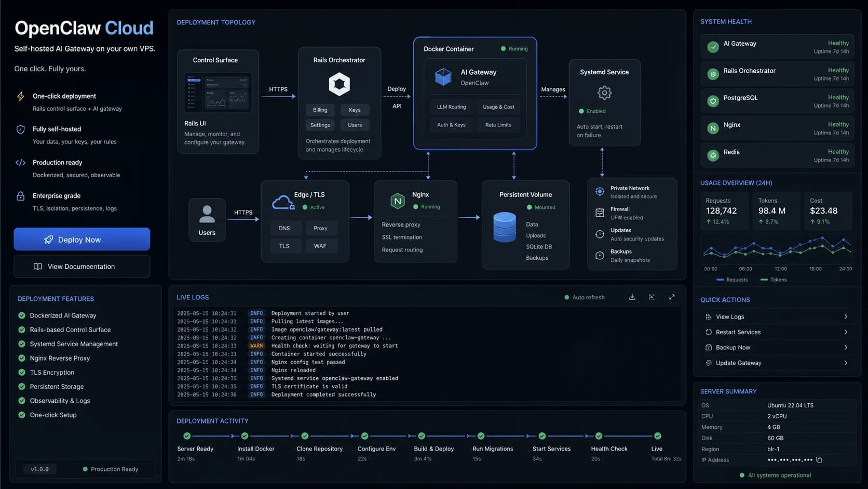Select the Billing chip in Rails Orchestrator
Screen dimensions: 868x489
tap(320, 110)
